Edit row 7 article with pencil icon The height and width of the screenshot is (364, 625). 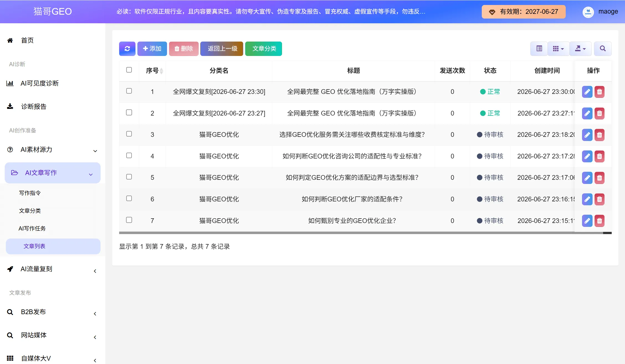[587, 221]
